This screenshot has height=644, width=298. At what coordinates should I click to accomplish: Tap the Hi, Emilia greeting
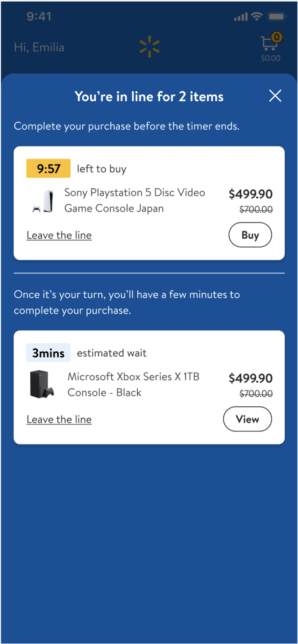pos(39,47)
